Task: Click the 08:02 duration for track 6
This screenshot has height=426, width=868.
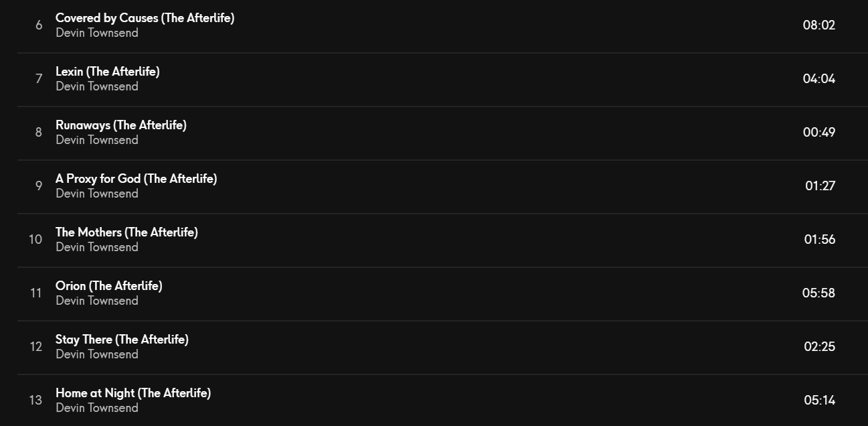Action: [819, 25]
